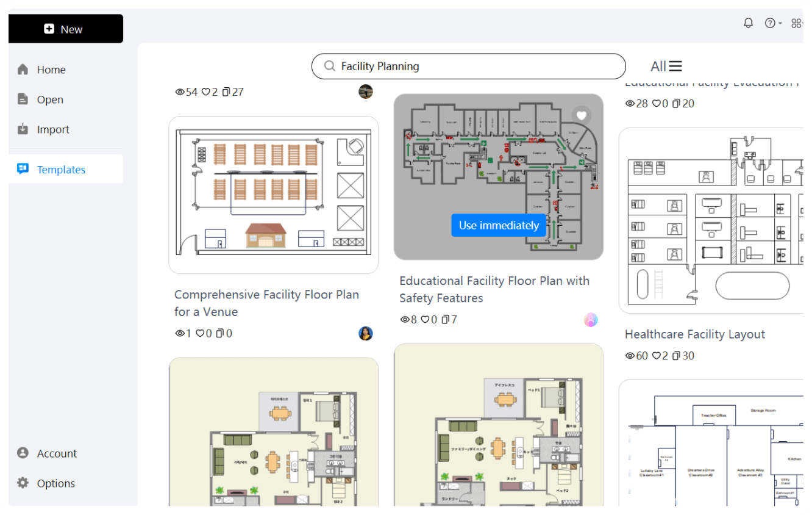This screenshot has width=812, height=515.
Task: Click heart icon next to 28 views
Action: pos(657,104)
